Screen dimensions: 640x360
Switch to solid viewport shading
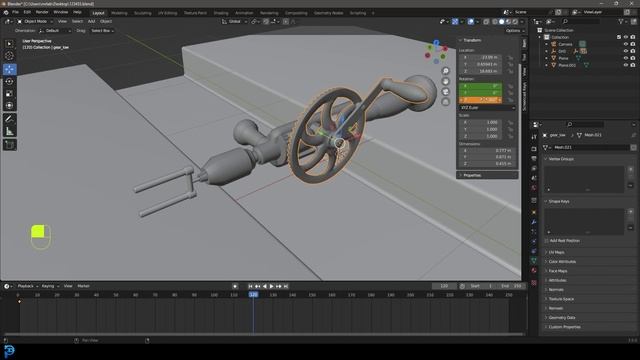coord(502,22)
